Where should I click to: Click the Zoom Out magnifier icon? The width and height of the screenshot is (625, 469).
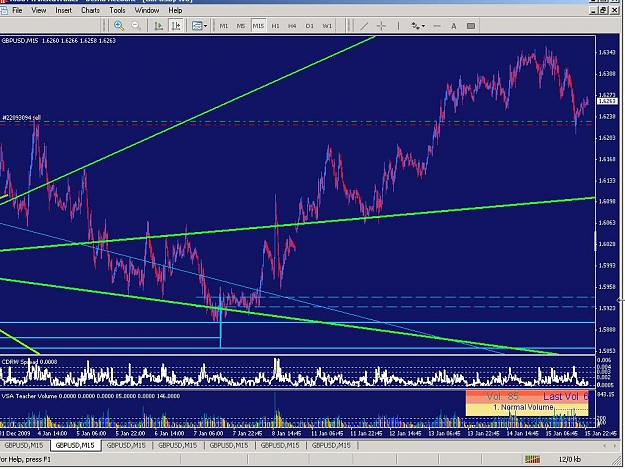[136, 26]
